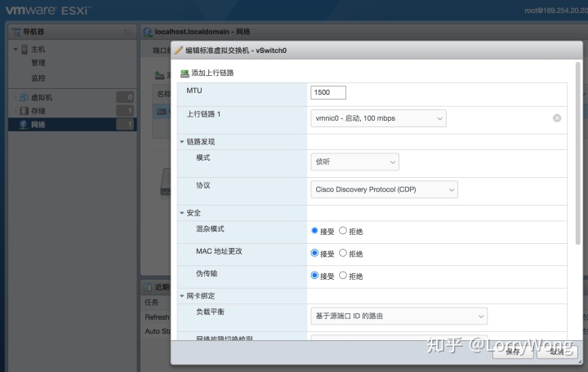This screenshot has width=588, height=372.
Task: Collapse the NIC teaming (网卡绑定) section
Action: [x=182, y=296]
